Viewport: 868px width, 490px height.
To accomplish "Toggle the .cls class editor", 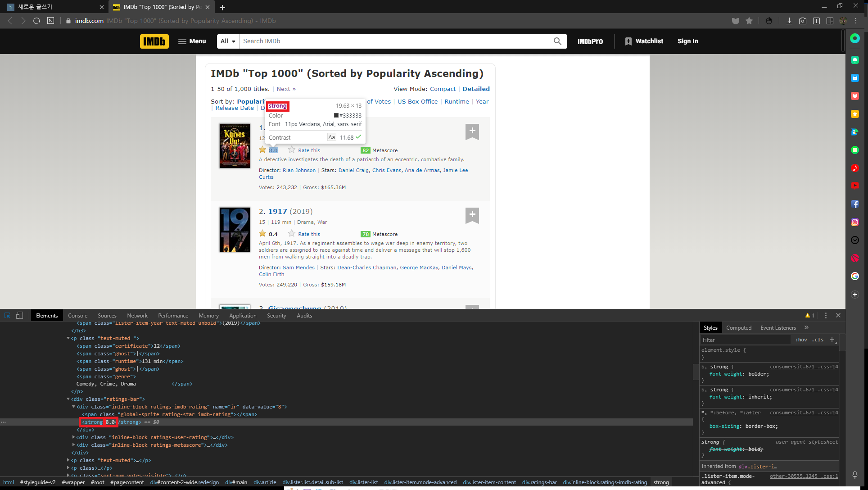I will click(x=818, y=340).
